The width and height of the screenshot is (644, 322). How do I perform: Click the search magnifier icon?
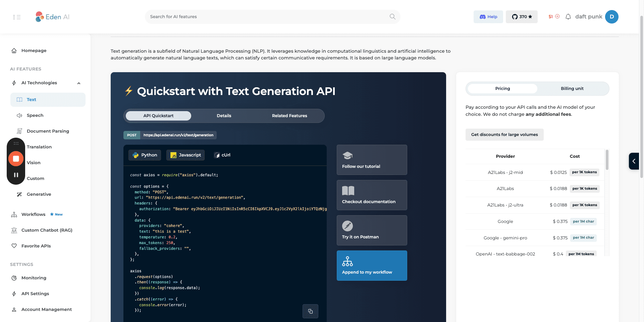click(x=392, y=16)
